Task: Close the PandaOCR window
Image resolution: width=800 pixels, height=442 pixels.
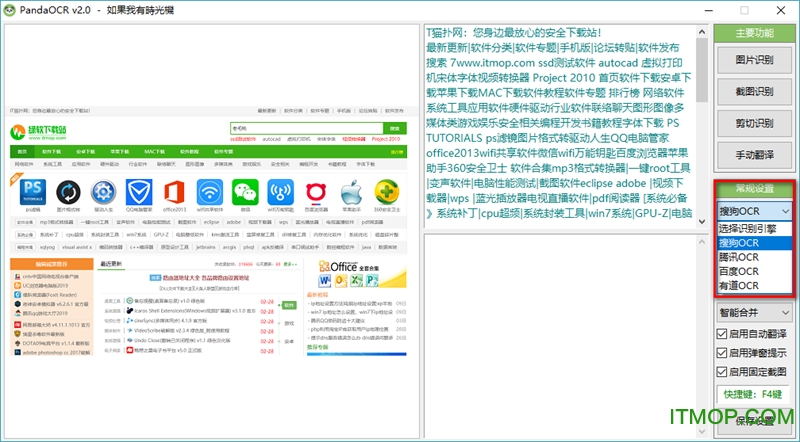Action: click(x=781, y=10)
